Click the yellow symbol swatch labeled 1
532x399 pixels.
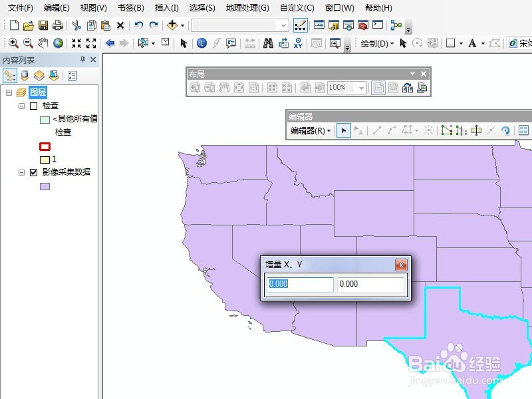pyautogui.click(x=45, y=160)
